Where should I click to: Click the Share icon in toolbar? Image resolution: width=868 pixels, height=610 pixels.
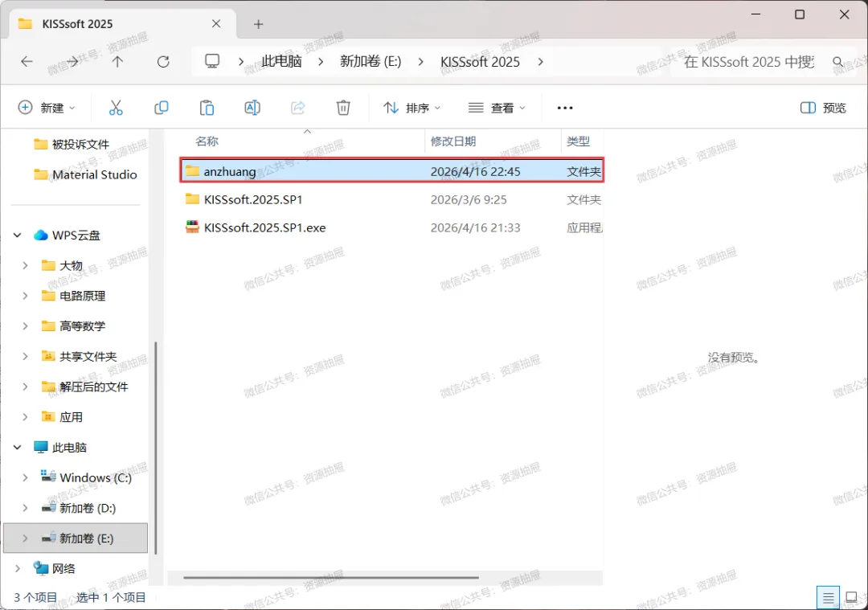coord(298,108)
